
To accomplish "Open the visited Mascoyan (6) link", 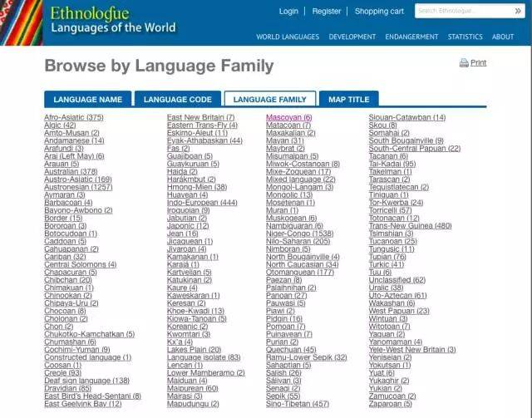I will (x=289, y=117).
